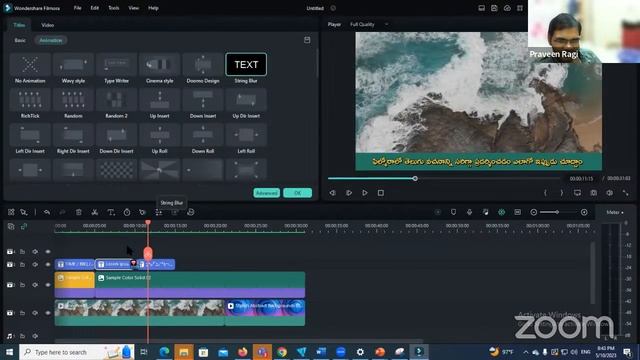The width and height of the screenshot is (640, 360).
Task: Select the Left Roll animation preset
Action: point(246,139)
